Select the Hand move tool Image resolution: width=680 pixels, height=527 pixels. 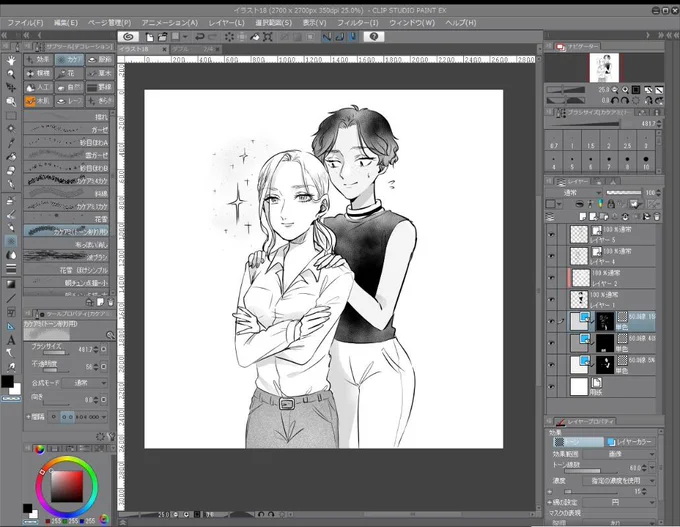tap(11, 60)
